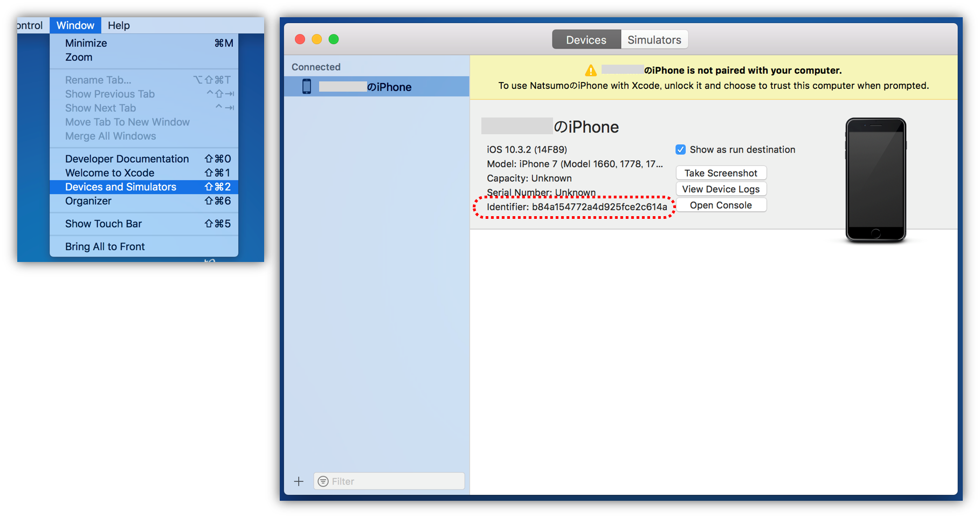Image resolution: width=980 pixels, height=518 pixels.
Task: Click the yellow minimize window button
Action: pyautogui.click(x=317, y=39)
